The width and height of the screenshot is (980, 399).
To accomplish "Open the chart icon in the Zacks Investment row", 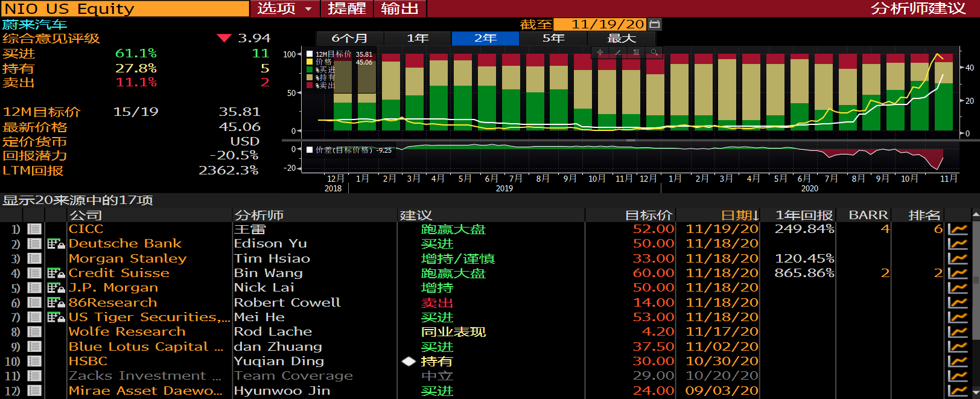I will tap(958, 376).
